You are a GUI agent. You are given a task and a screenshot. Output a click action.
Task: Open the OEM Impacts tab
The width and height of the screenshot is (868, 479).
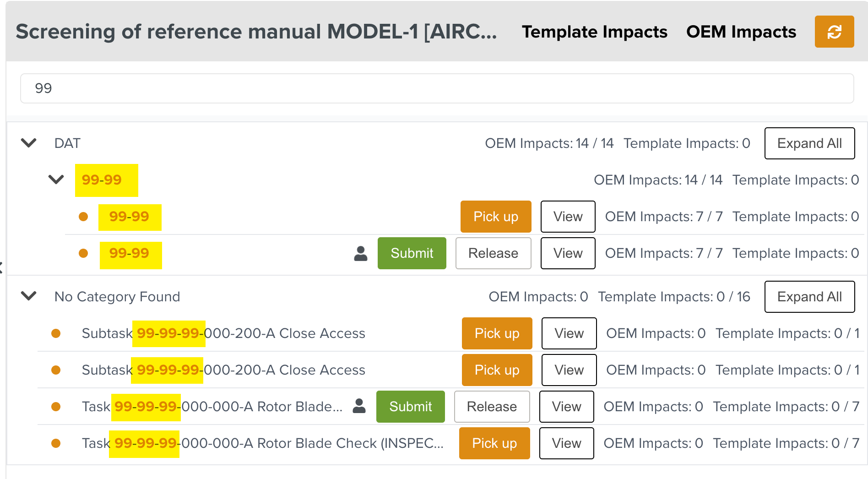pyautogui.click(x=741, y=32)
